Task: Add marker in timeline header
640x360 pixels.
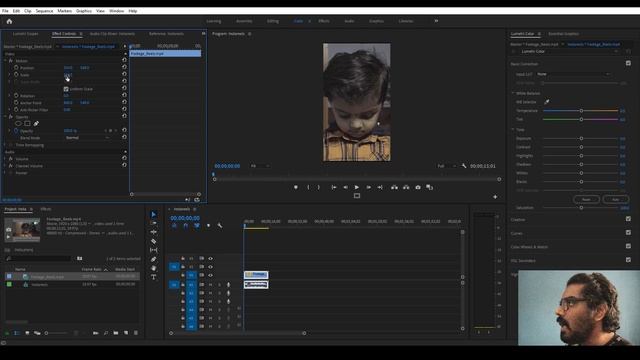Action: tap(208, 225)
